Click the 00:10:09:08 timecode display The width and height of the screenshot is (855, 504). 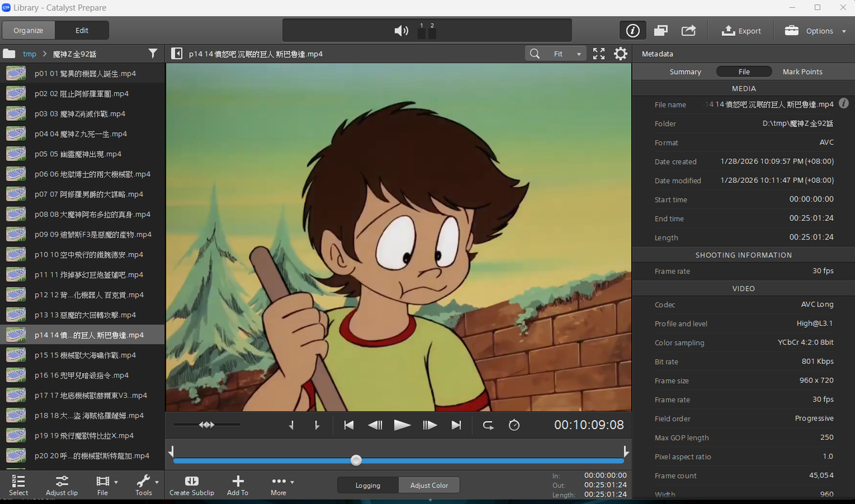coord(588,425)
